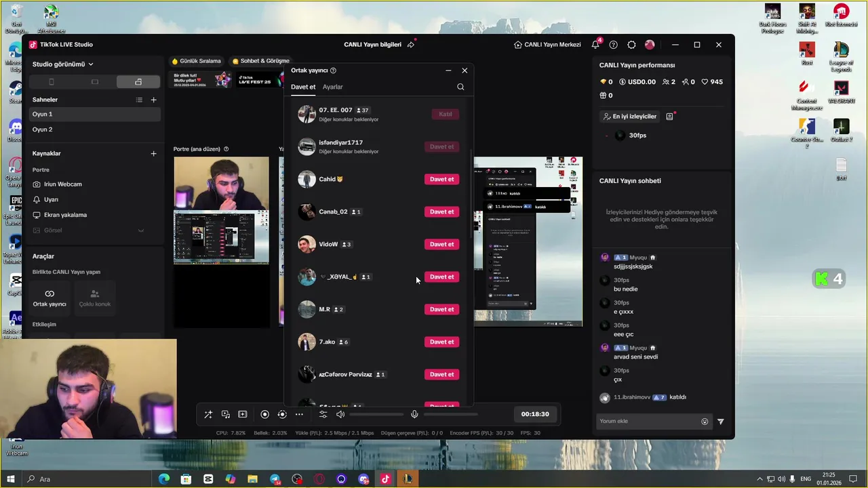The image size is (868, 488).
Task: Add a source with the Kaynaklar plus icon
Action: point(153,153)
